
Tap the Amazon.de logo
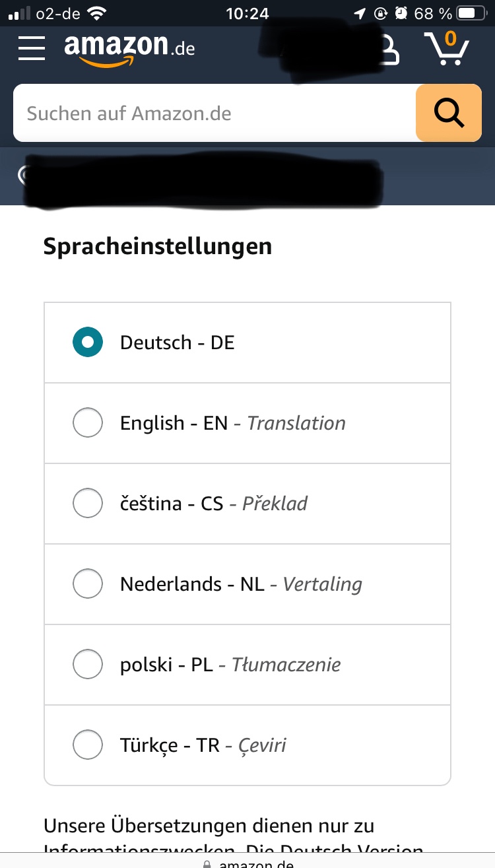point(130,49)
